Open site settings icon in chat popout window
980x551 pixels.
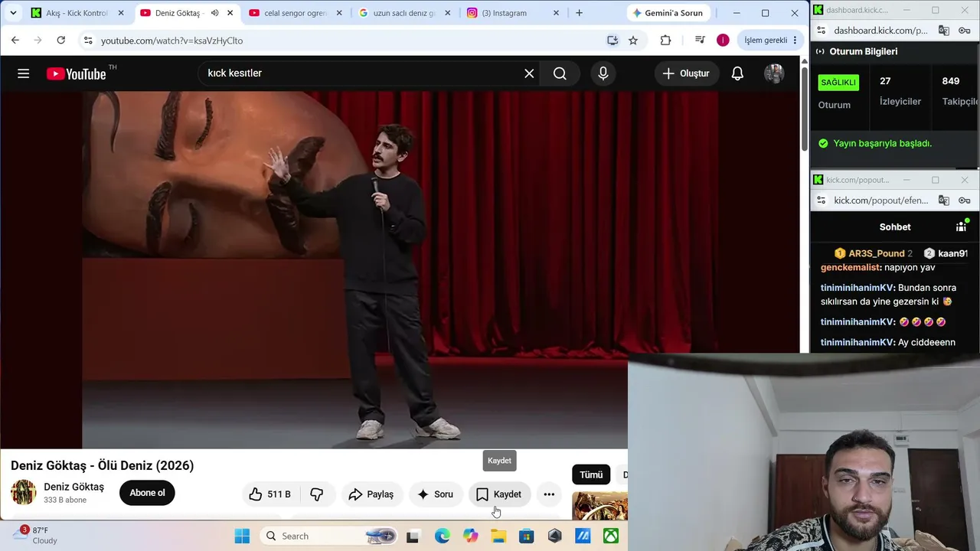click(x=822, y=201)
